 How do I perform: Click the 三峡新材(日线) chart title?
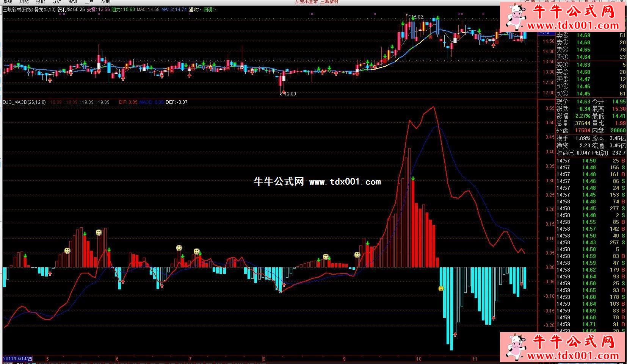pyautogui.click(x=17, y=9)
